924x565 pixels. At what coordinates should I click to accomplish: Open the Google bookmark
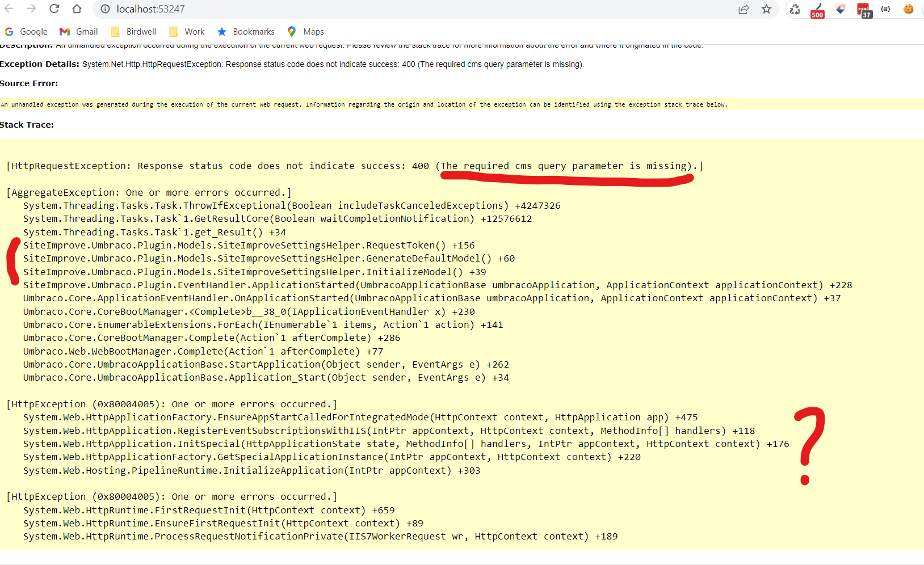coord(26,32)
